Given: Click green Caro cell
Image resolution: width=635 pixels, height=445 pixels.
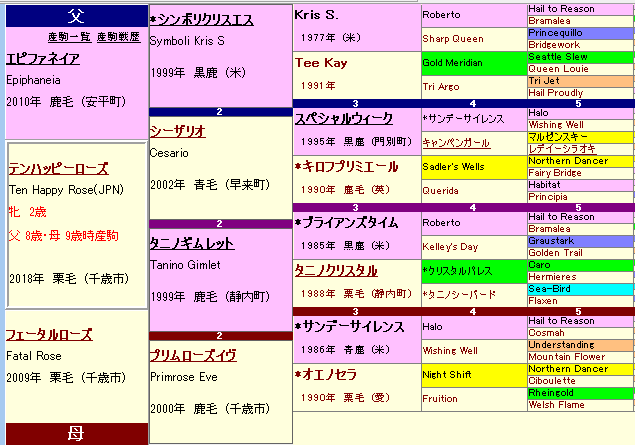Looking at the screenshot, I should (x=580, y=265).
